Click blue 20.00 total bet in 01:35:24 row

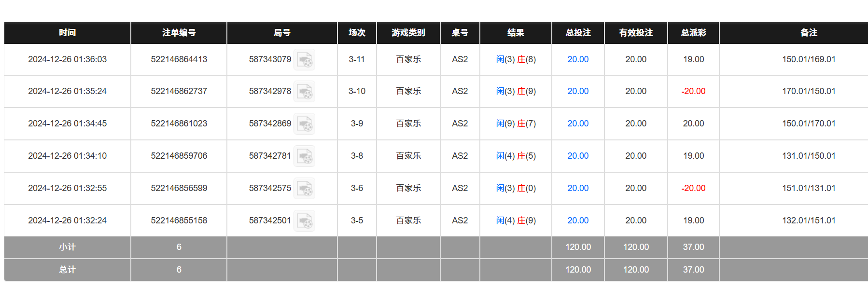tap(578, 91)
